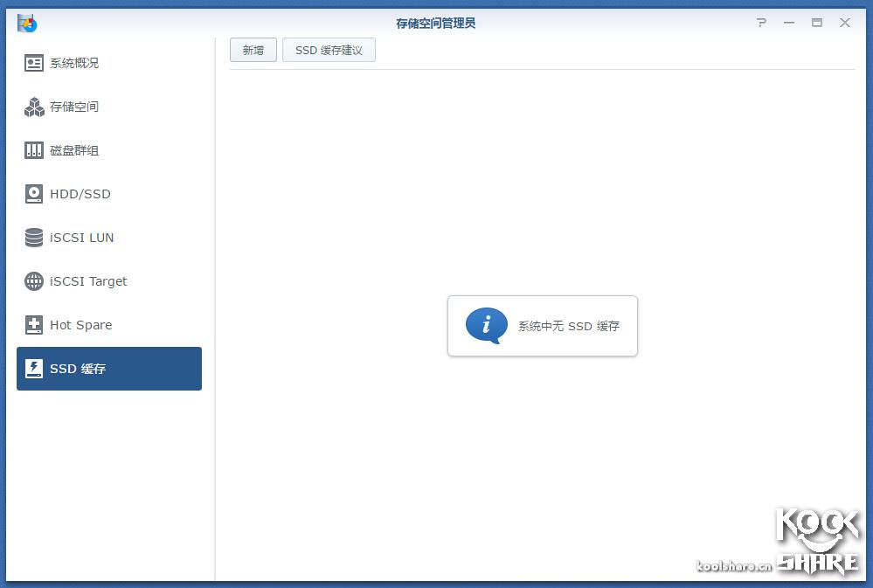Maximize the Storage Manager window
Viewport: 873px width, 588px height.
pos(817,23)
